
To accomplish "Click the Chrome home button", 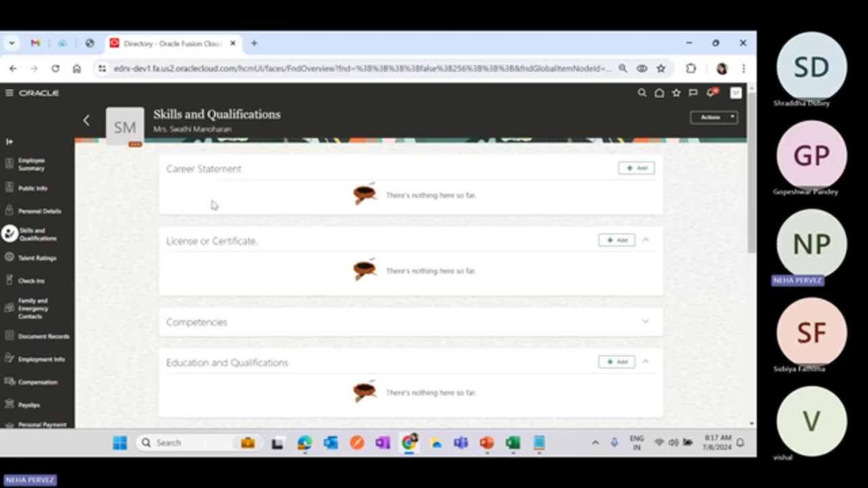I will (x=77, y=68).
